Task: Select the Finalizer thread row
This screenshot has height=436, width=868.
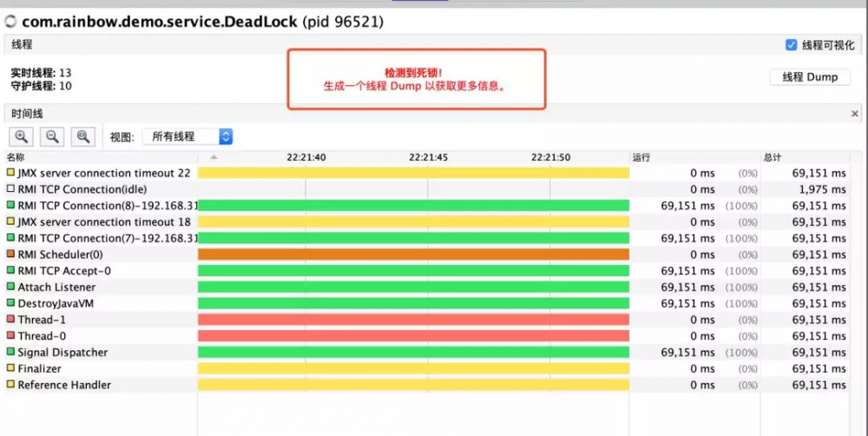Action: point(426,368)
